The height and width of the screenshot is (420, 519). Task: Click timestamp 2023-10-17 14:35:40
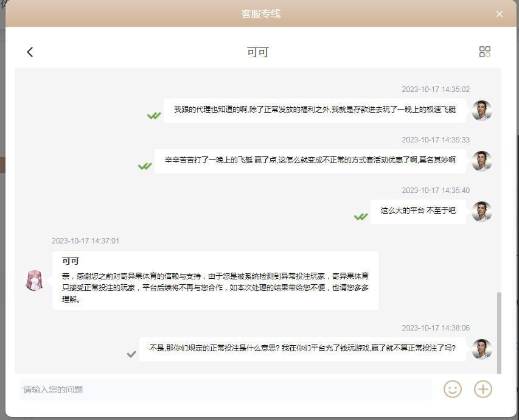click(x=436, y=190)
